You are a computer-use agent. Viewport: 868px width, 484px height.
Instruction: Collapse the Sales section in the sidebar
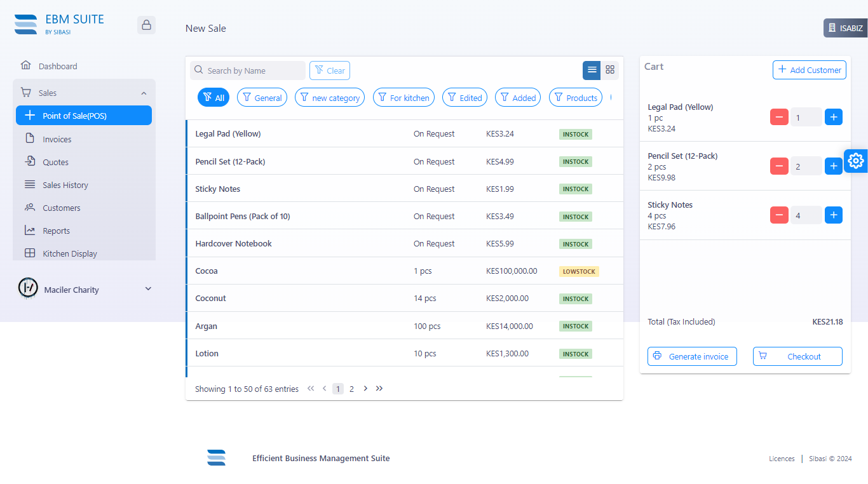click(x=145, y=92)
